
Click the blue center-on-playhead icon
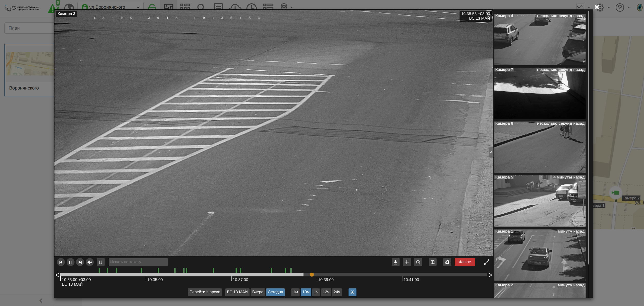pyautogui.click(x=352, y=292)
